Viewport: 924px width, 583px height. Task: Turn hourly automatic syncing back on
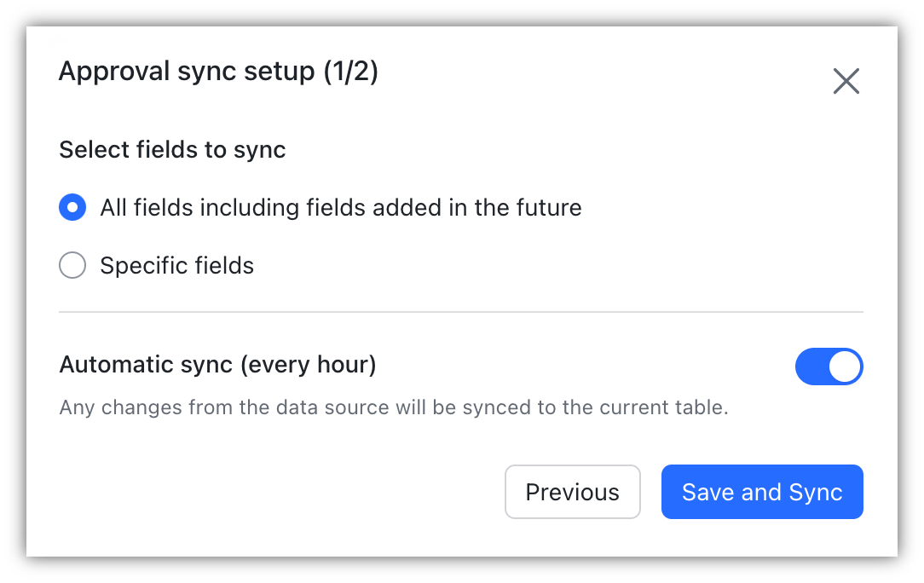click(829, 367)
